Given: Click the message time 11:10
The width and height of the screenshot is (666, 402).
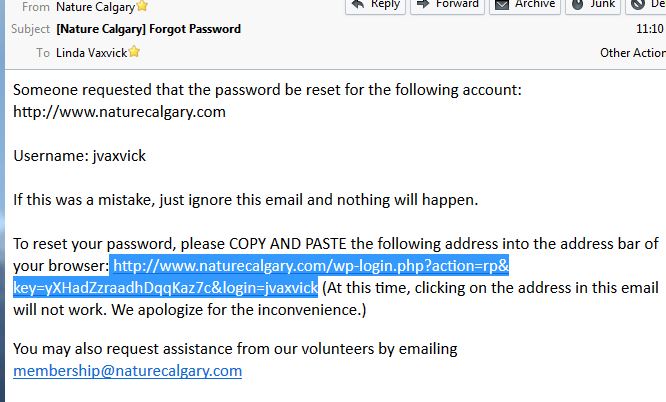Looking at the screenshot, I should 649,29.
